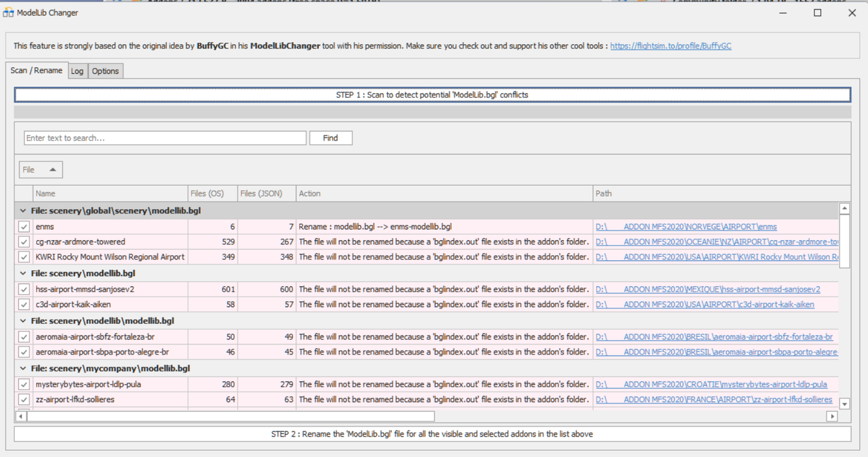Select the Files (JSON) value 57
Image resolution: width=868 pixels, height=457 pixels.
[267, 304]
